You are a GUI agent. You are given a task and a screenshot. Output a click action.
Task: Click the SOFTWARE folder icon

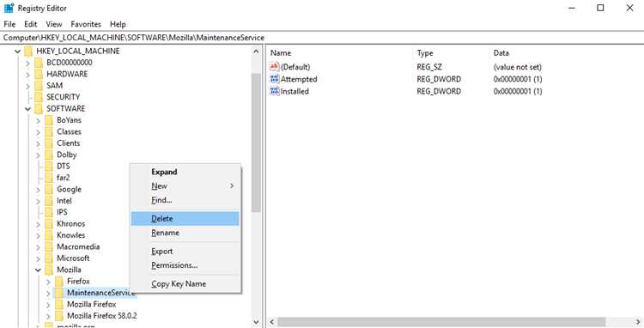tap(39, 109)
